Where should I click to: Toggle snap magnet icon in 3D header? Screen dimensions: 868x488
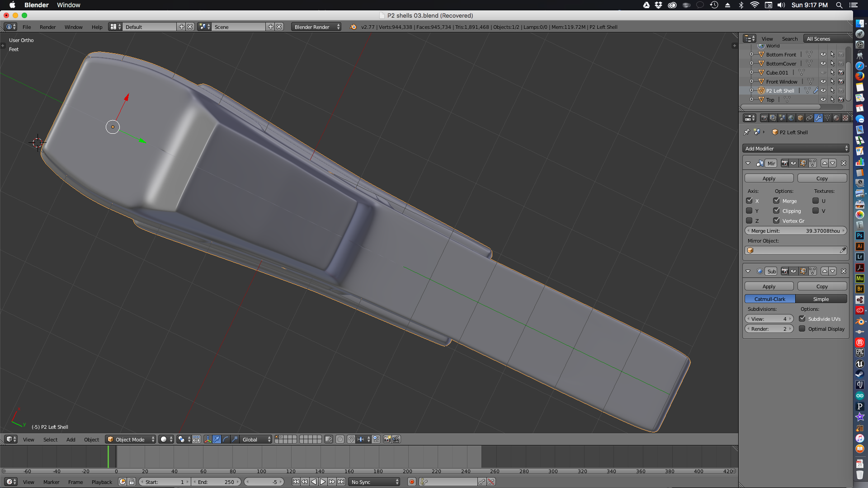click(351, 439)
